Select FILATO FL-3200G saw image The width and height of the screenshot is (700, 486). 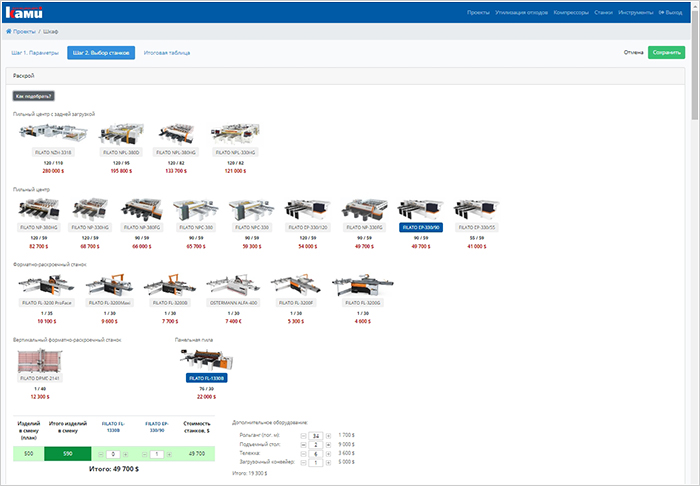click(x=362, y=285)
